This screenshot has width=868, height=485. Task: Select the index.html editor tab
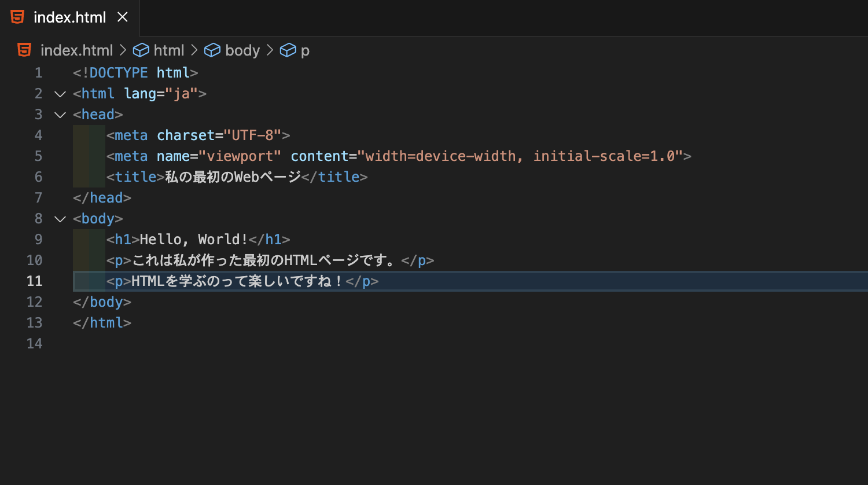click(x=69, y=17)
